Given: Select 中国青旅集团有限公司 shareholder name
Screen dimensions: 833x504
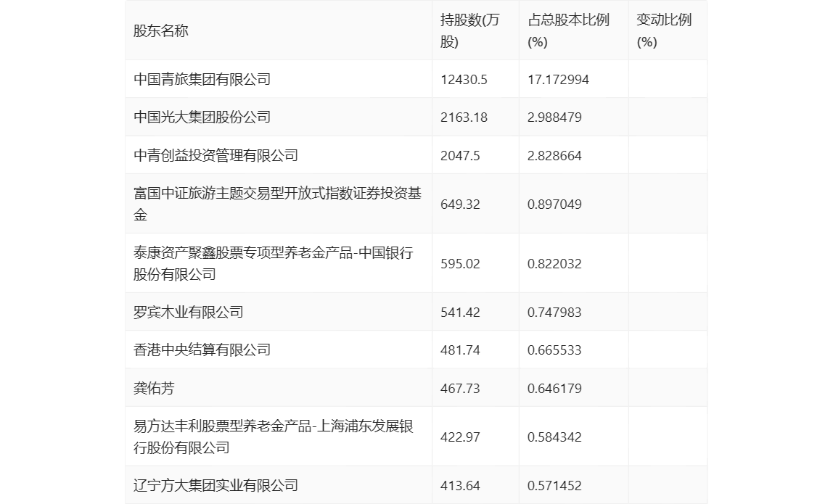Looking at the screenshot, I should 202,79.
